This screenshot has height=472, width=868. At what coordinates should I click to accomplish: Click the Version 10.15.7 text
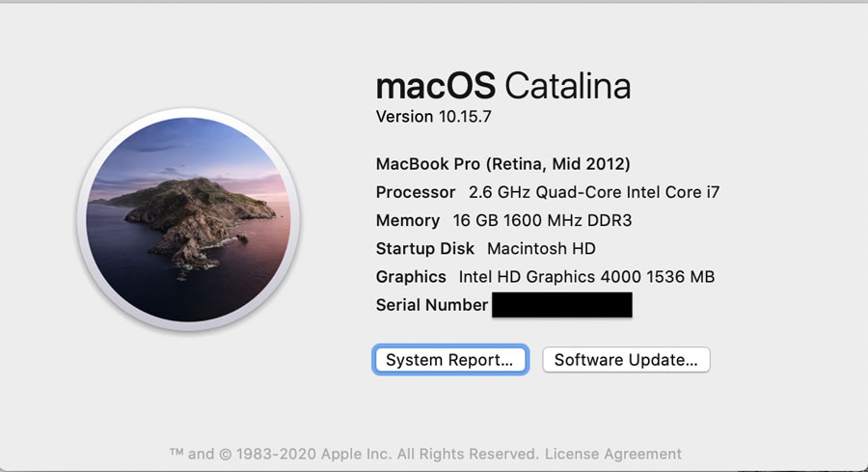pos(434,117)
